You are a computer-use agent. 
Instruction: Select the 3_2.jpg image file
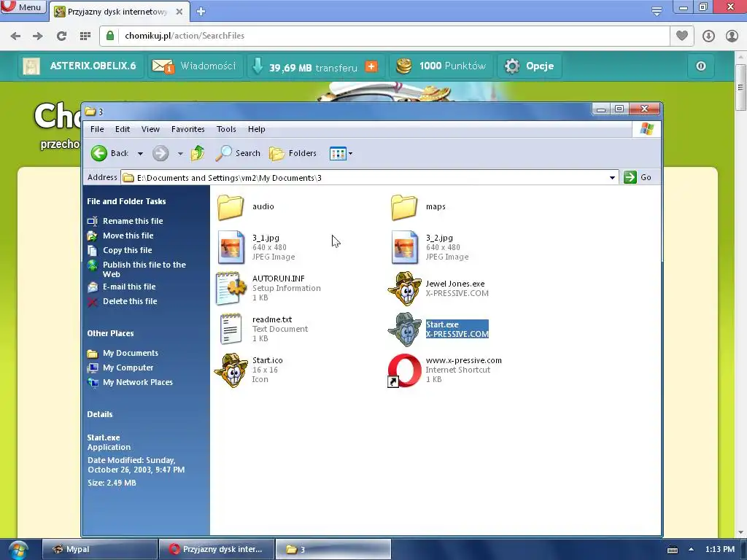(x=404, y=247)
